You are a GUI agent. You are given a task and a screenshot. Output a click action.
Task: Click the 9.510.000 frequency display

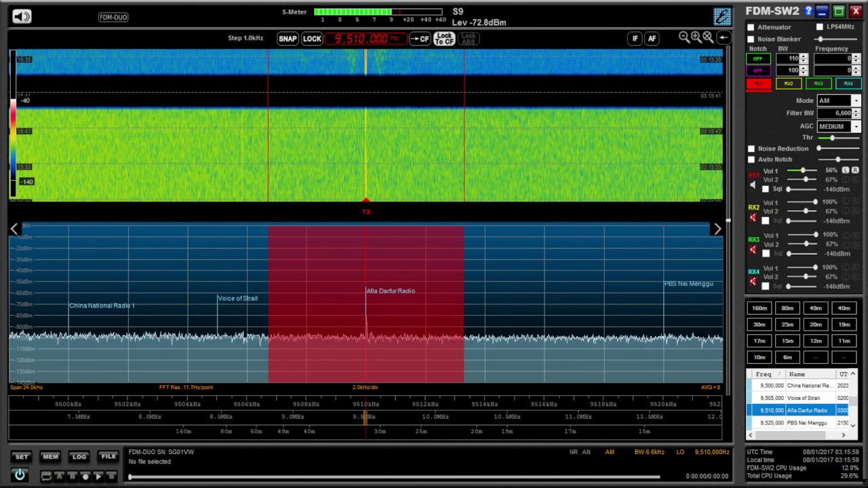tap(366, 39)
